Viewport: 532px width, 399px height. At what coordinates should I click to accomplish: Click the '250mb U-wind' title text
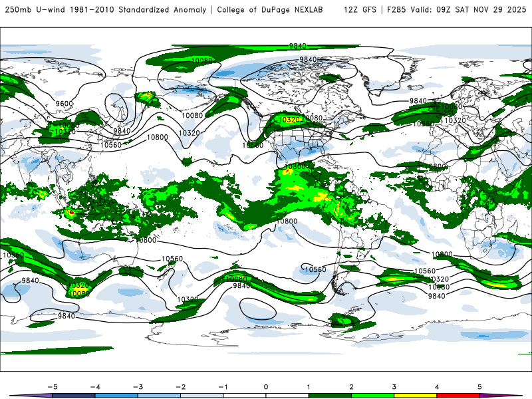tap(35, 9)
